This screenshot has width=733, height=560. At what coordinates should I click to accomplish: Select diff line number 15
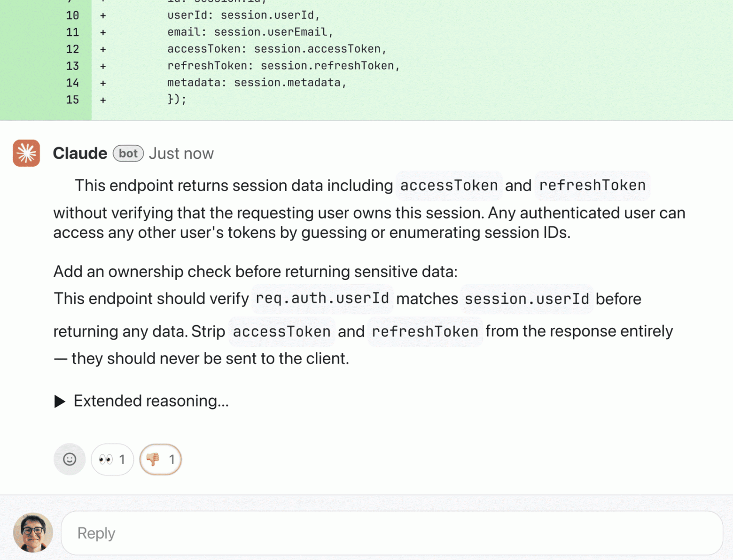point(72,100)
